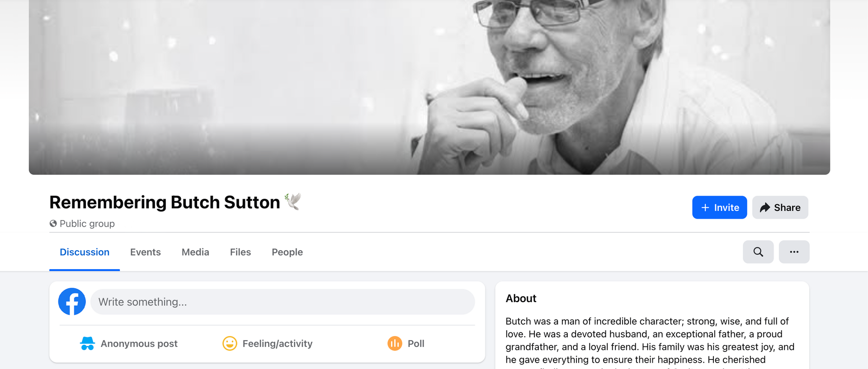Click the plus icon on Invite

(x=705, y=208)
